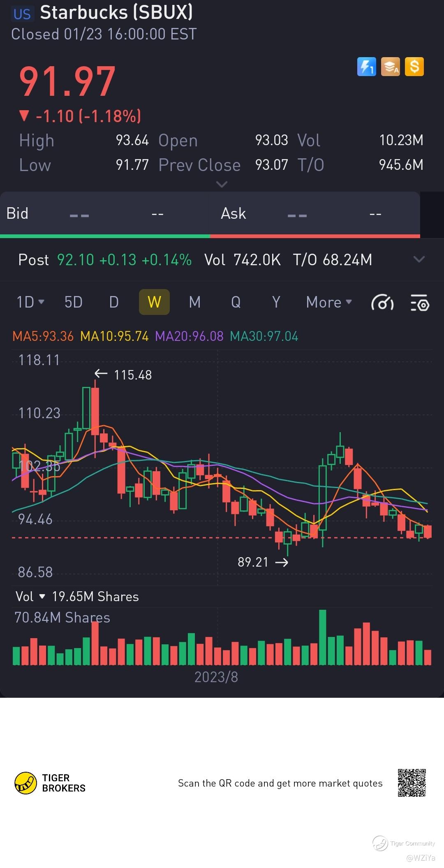Image resolution: width=444 pixels, height=868 pixels.
Task: Select the W weekly chart tab
Action: click(x=154, y=302)
